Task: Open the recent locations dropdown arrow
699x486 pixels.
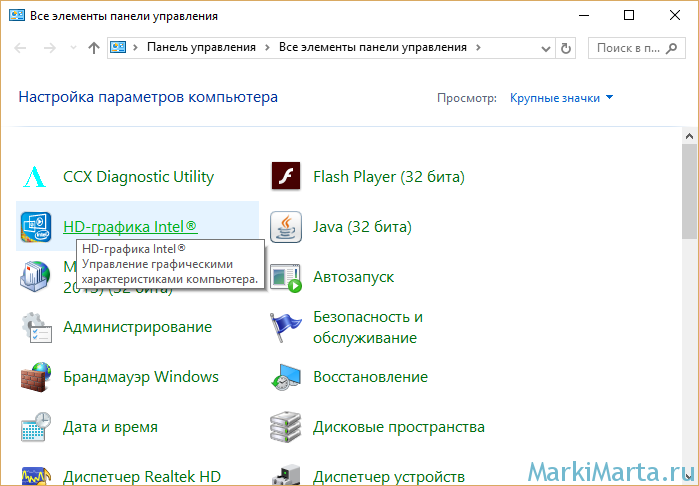Action: [73, 48]
